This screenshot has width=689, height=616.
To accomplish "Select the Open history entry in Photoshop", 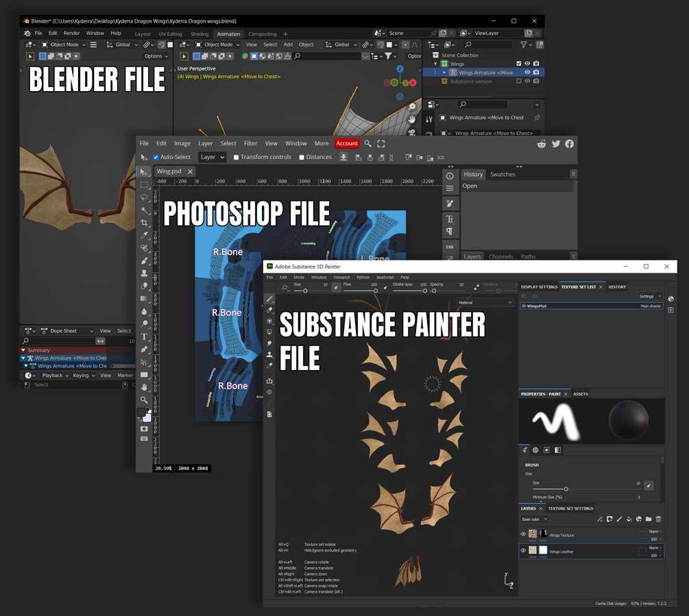I will 517,186.
